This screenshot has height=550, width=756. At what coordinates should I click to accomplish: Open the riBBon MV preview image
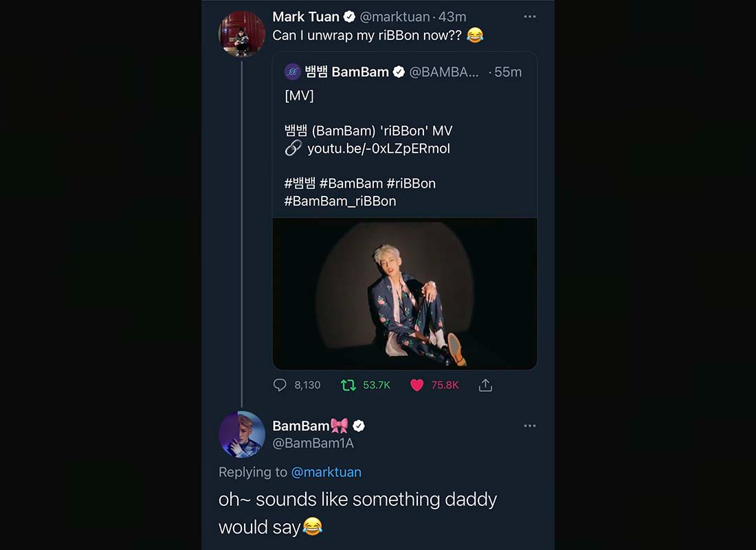click(405, 294)
